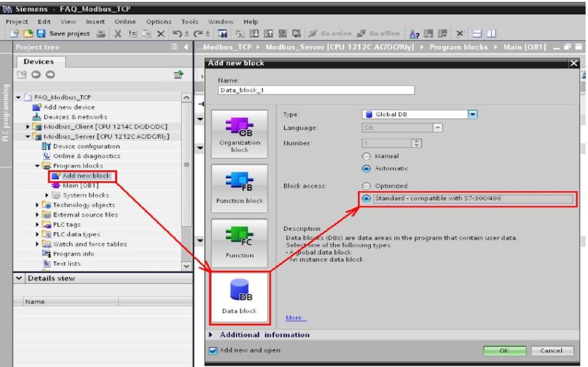Select the Data block type
588x367 pixels.
(x=239, y=298)
